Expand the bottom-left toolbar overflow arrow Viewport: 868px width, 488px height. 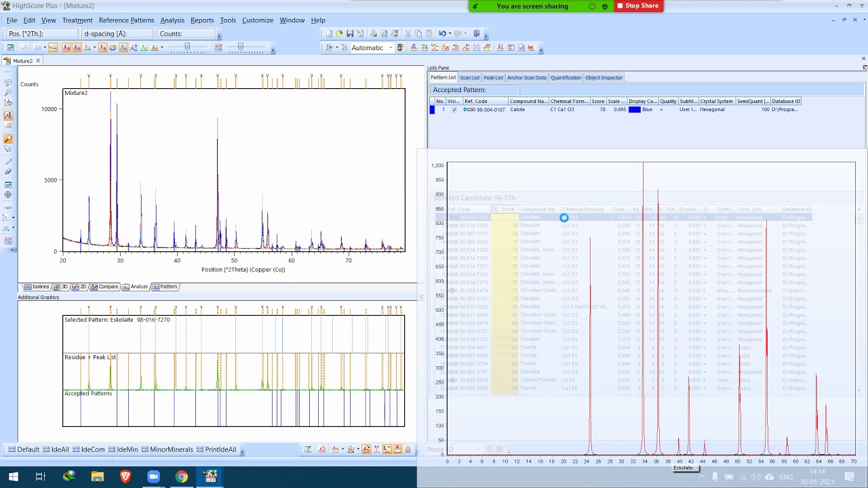pyautogui.click(x=242, y=451)
